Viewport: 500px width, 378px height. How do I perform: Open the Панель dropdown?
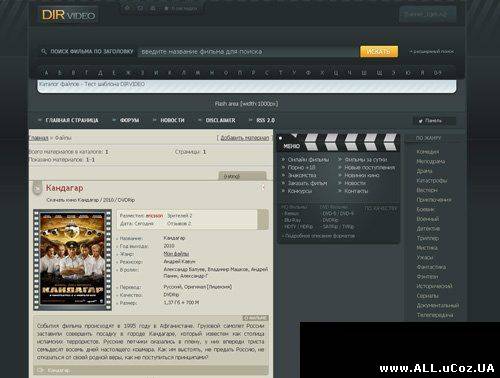pyautogui.click(x=434, y=121)
